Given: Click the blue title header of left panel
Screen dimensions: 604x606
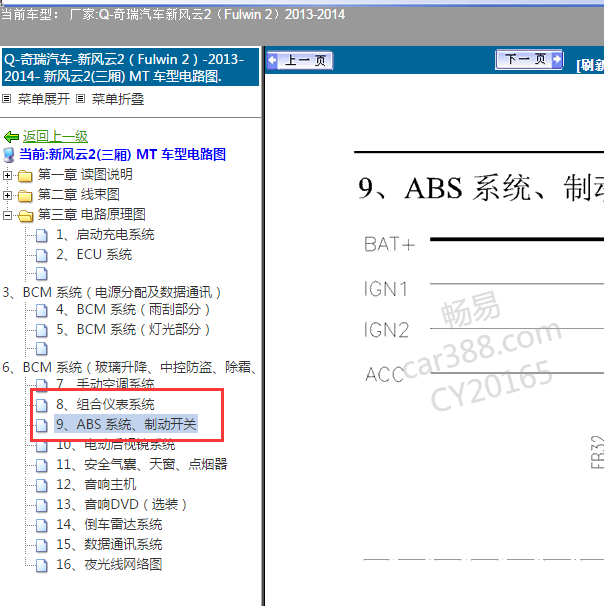Looking at the screenshot, I should (x=130, y=67).
